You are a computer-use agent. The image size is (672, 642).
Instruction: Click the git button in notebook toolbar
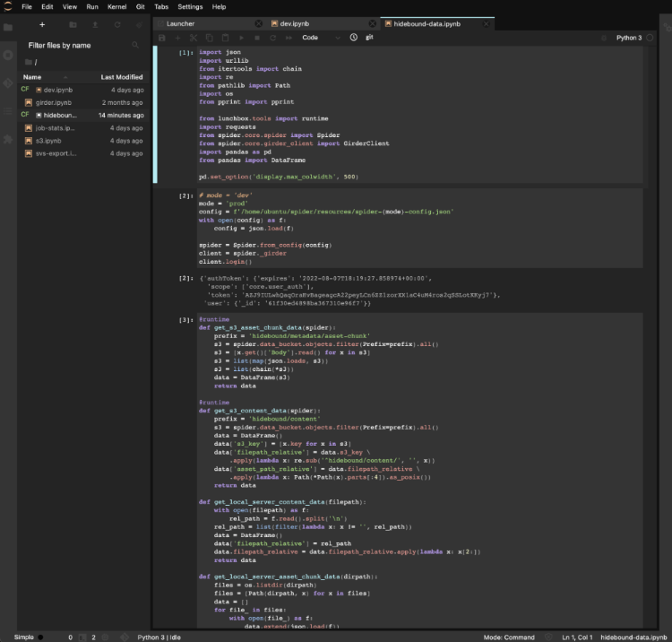pos(369,38)
